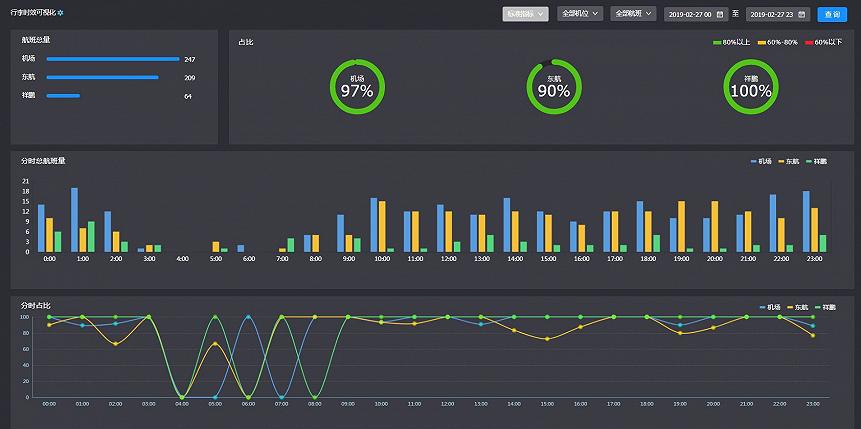Screen dimensions: 861x429
Task: Select the 航班总量 panel heading
Action: coord(36,40)
